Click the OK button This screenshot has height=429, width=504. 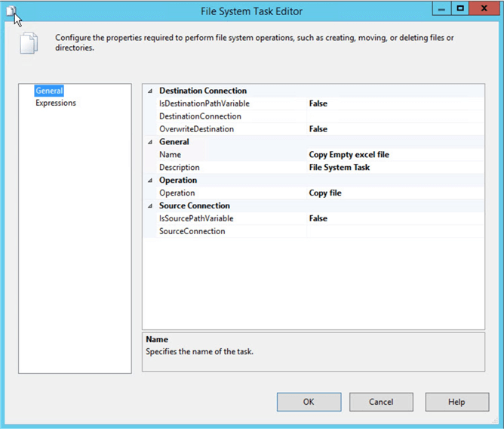click(x=309, y=402)
